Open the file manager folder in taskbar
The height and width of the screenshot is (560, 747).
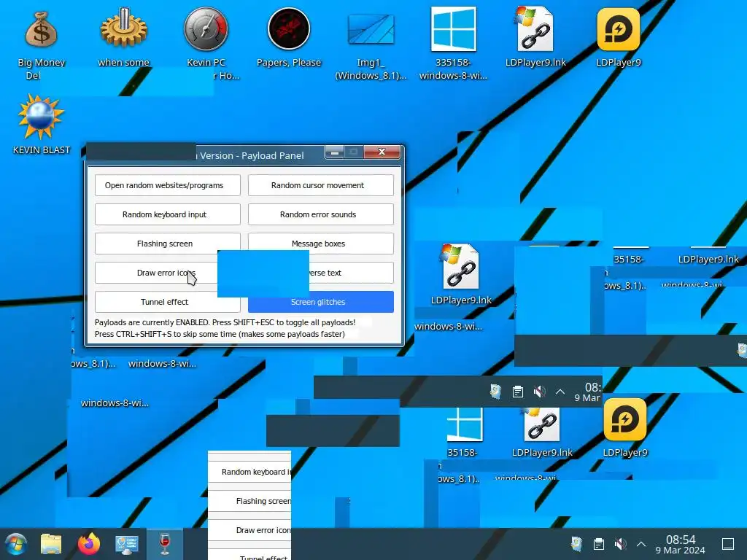51,544
